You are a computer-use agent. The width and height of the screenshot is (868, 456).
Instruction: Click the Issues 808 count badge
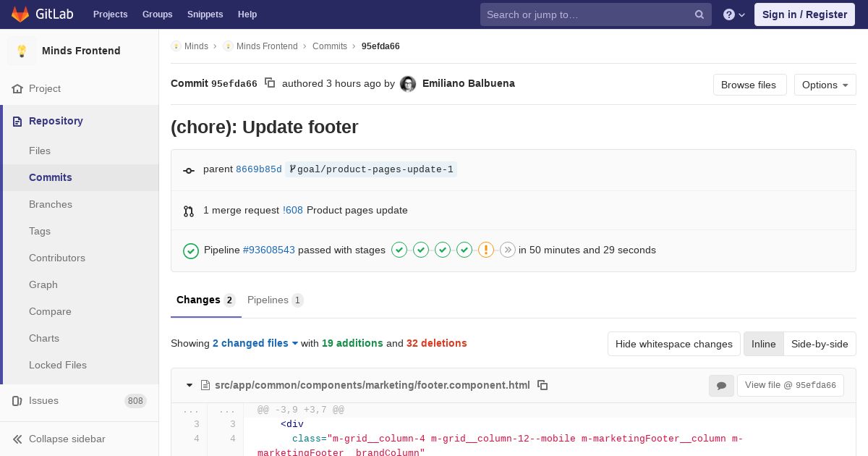[135, 401]
